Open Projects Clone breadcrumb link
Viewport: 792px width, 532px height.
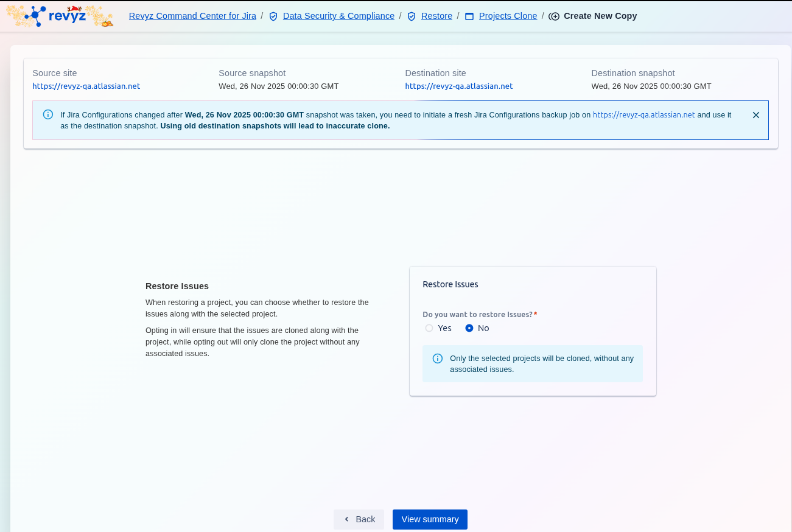point(508,16)
